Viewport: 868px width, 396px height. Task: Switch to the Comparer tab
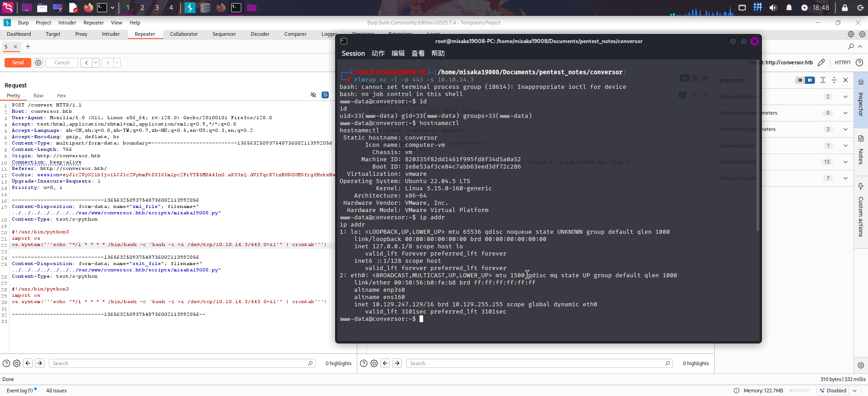pyautogui.click(x=295, y=34)
